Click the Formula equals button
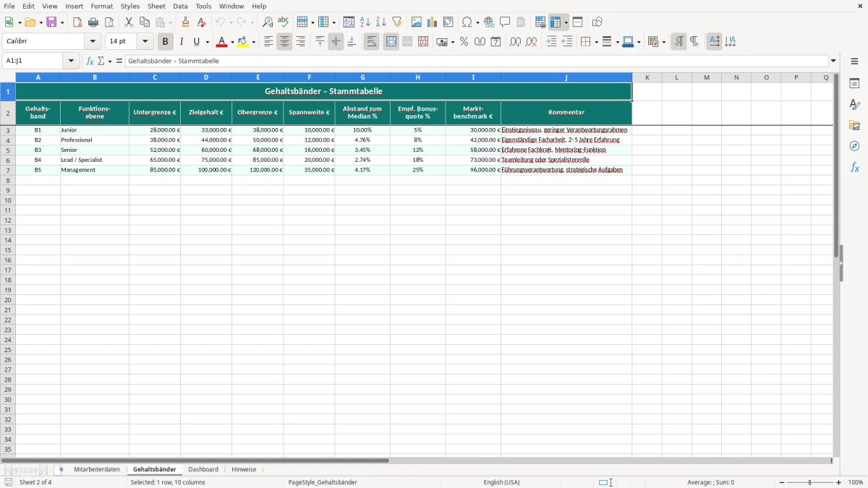This screenshot has height=488, width=868. (119, 61)
